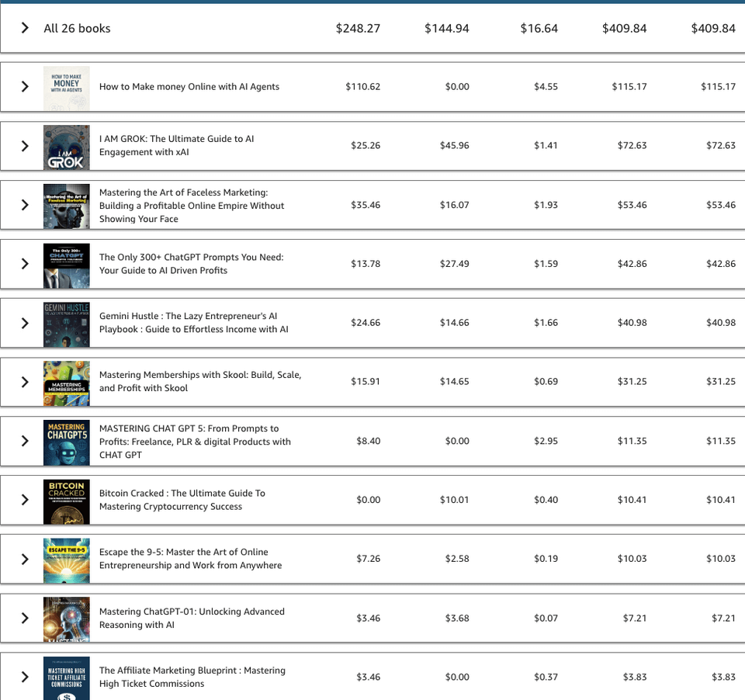The height and width of the screenshot is (700, 745).
Task: Open the "Escape the 9-5" cover thumbnail
Action: tap(66, 559)
